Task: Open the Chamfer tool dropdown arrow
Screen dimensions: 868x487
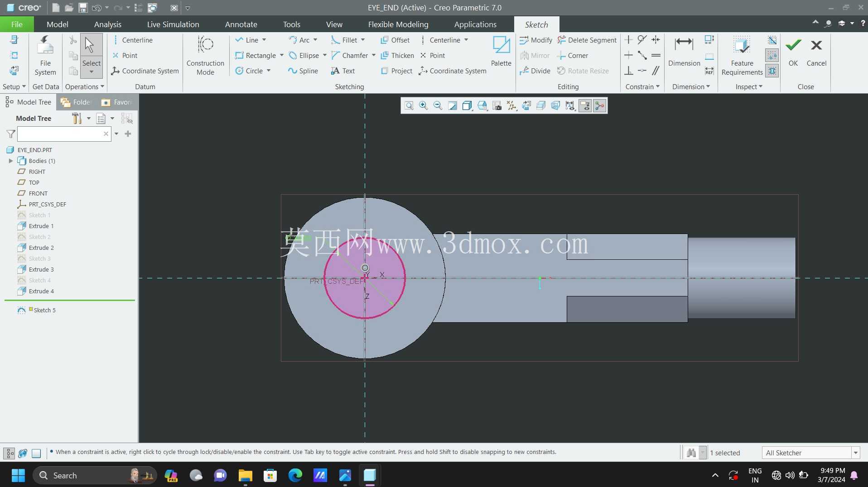Action: [374, 55]
